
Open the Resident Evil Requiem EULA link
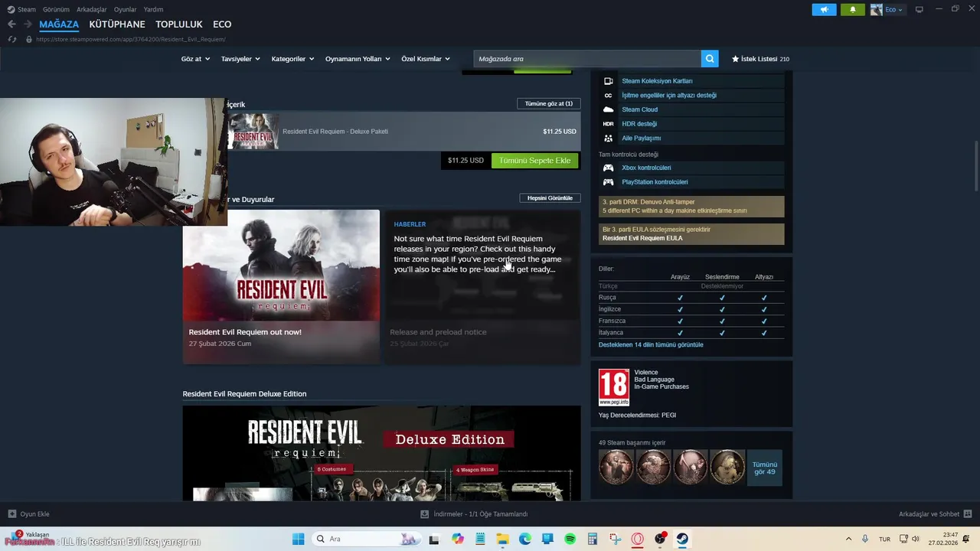pyautogui.click(x=642, y=238)
